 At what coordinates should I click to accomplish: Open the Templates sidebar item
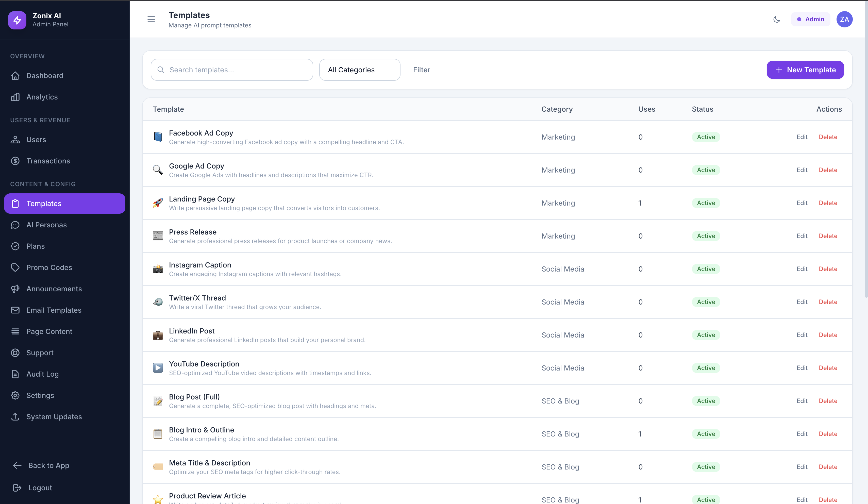coord(65,204)
